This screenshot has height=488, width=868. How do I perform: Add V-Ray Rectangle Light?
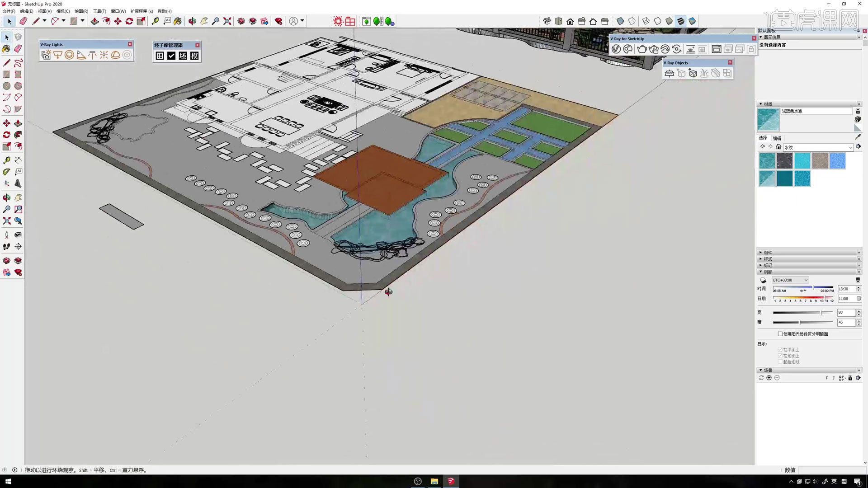pos(58,55)
